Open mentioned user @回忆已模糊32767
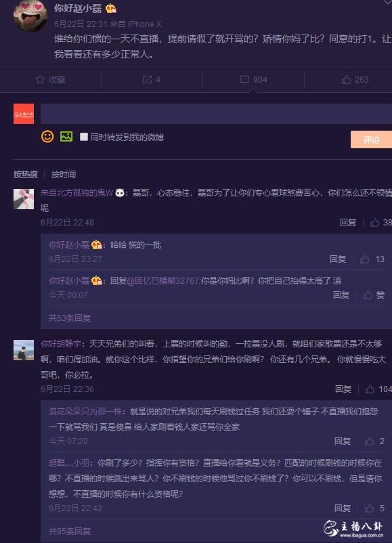The width and height of the screenshot is (392, 543). pos(163,281)
